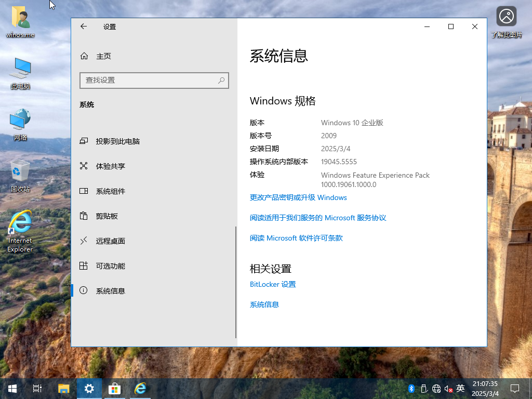This screenshot has width=532, height=399.
Task: Open Microsoft Store from the taskbar
Action: coord(115,389)
